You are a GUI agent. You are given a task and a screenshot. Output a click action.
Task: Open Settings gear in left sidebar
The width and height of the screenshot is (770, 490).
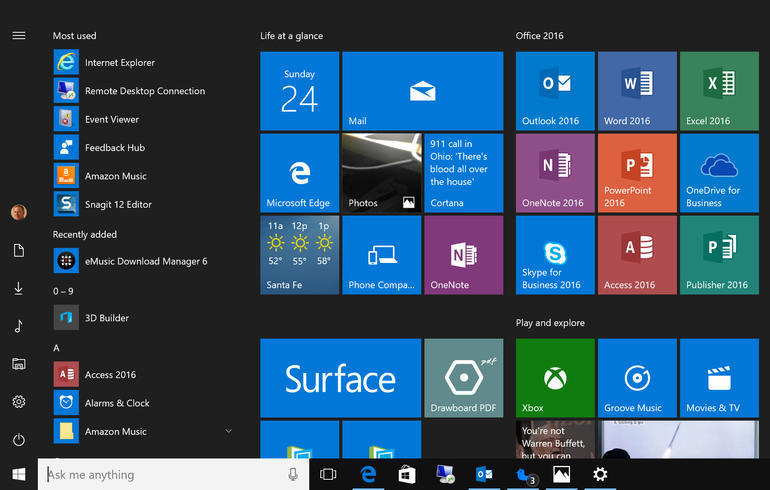pos(18,402)
